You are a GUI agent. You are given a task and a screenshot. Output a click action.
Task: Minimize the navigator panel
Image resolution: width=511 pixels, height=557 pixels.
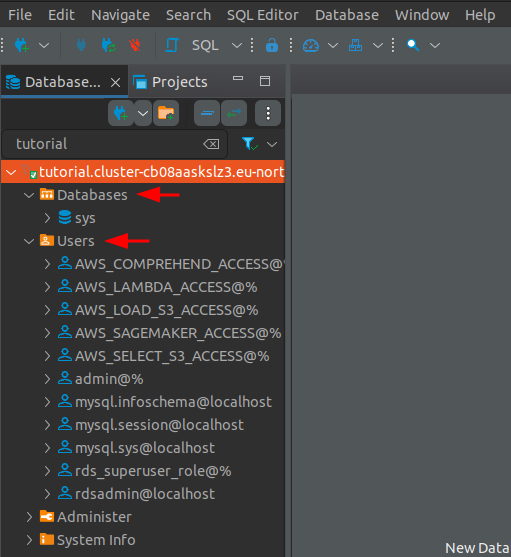click(238, 79)
